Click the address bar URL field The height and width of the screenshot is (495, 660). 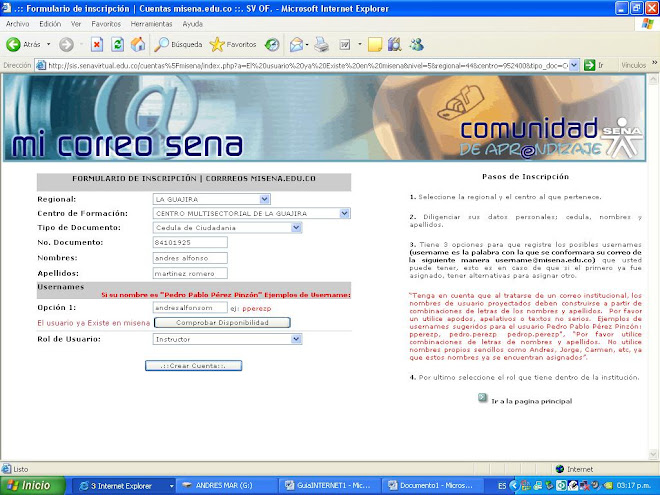tap(308, 65)
